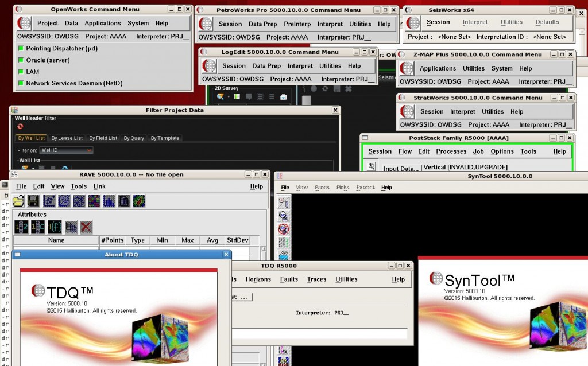
Task: Click the OpenWorks globe logo button
Action: coord(24,23)
